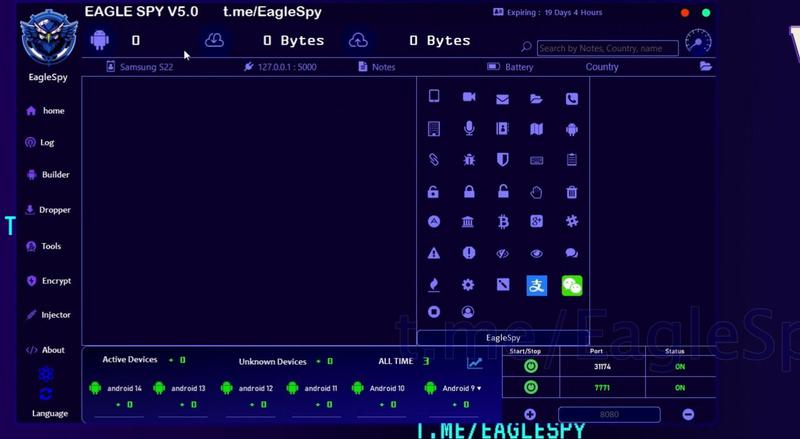Click the chat bubbles icon
Screen dimensions: 800x439
pyautogui.click(x=572, y=253)
